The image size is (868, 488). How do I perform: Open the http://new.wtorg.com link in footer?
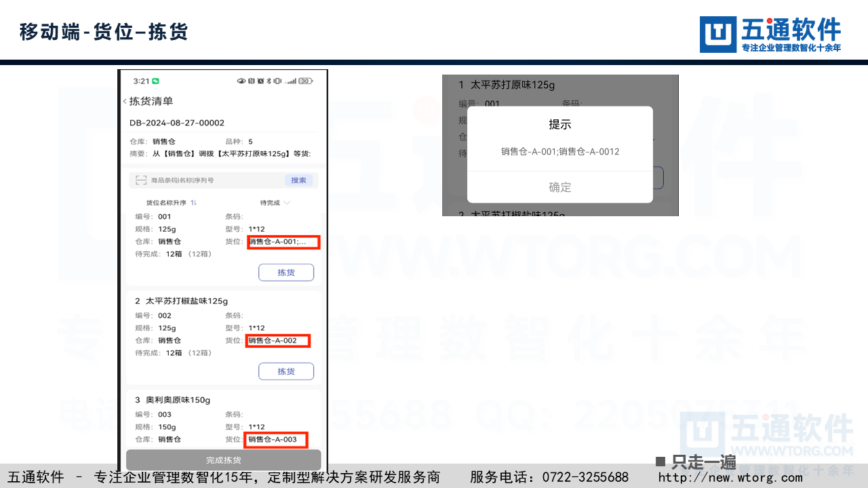coord(730,477)
